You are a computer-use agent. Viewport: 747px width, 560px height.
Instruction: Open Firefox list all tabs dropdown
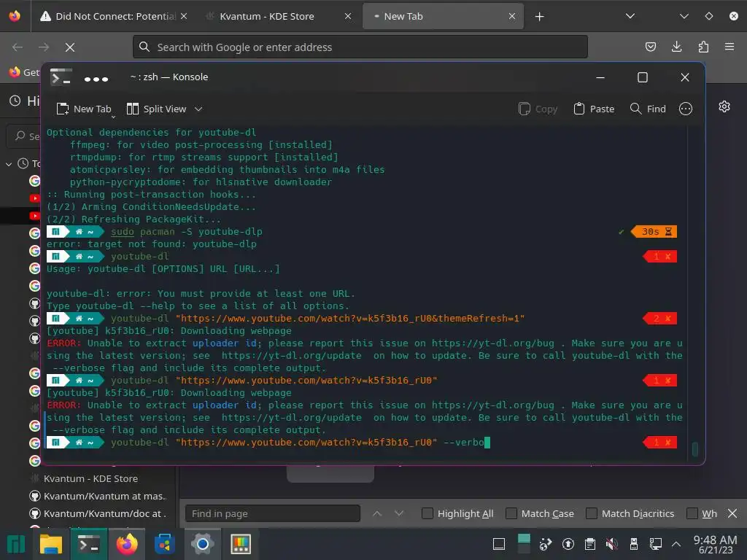point(630,16)
